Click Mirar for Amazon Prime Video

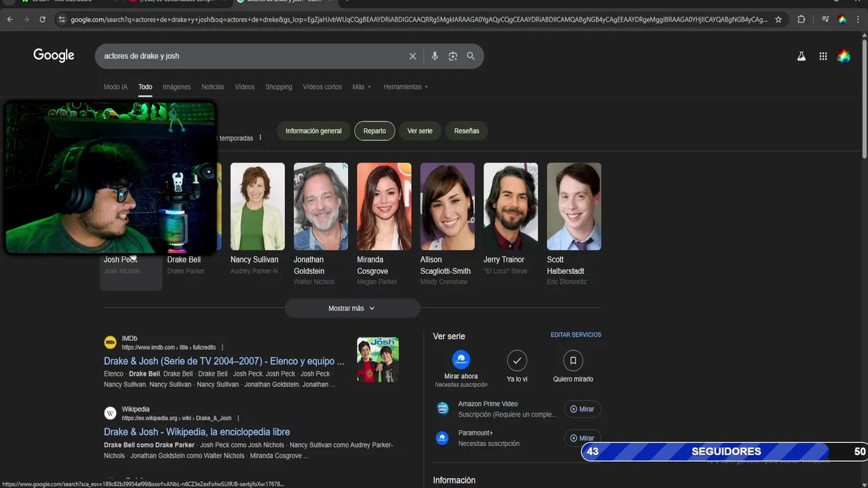583,409
